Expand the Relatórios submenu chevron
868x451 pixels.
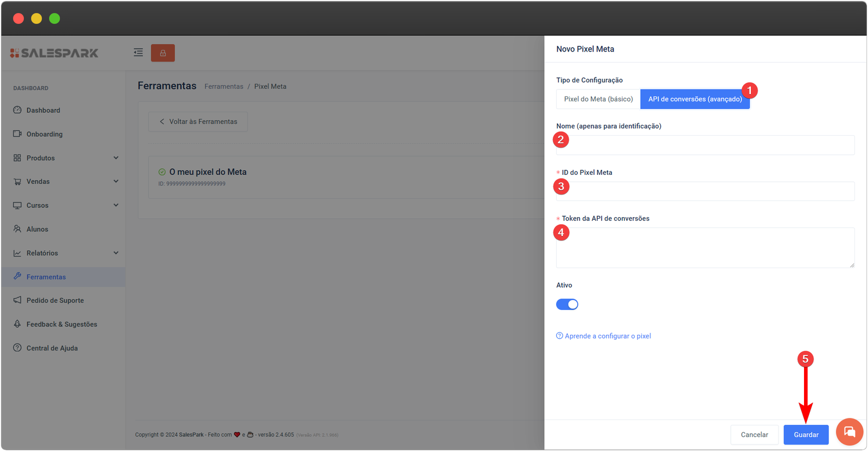click(x=116, y=253)
